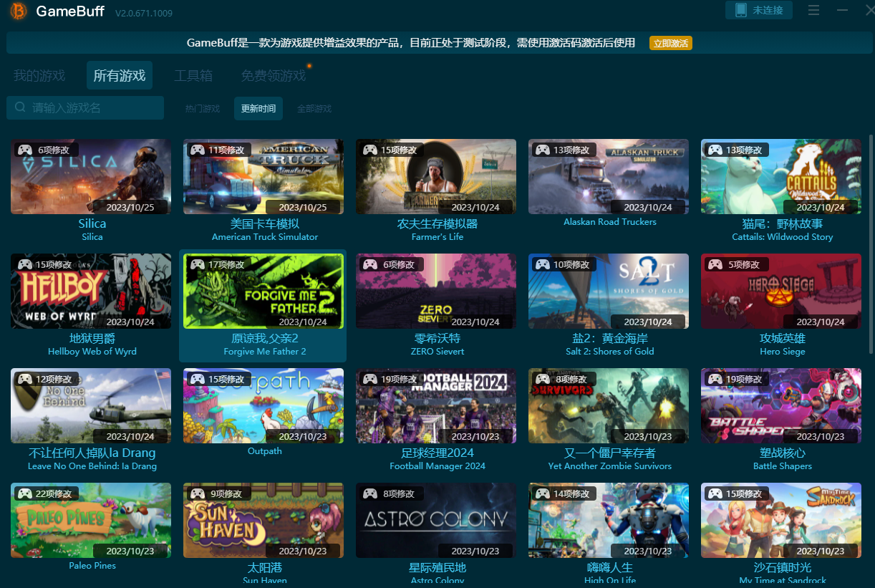Click gamepad icon on Sun Haven card
Viewport: 875px width, 588px height.
(197, 493)
